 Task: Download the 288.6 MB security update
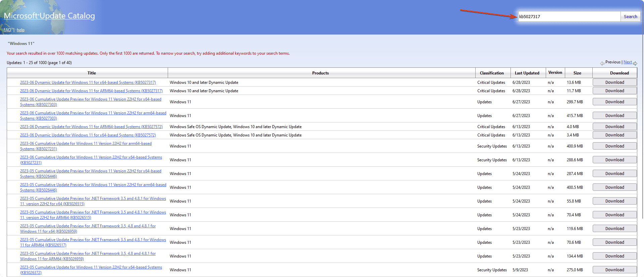point(614,160)
